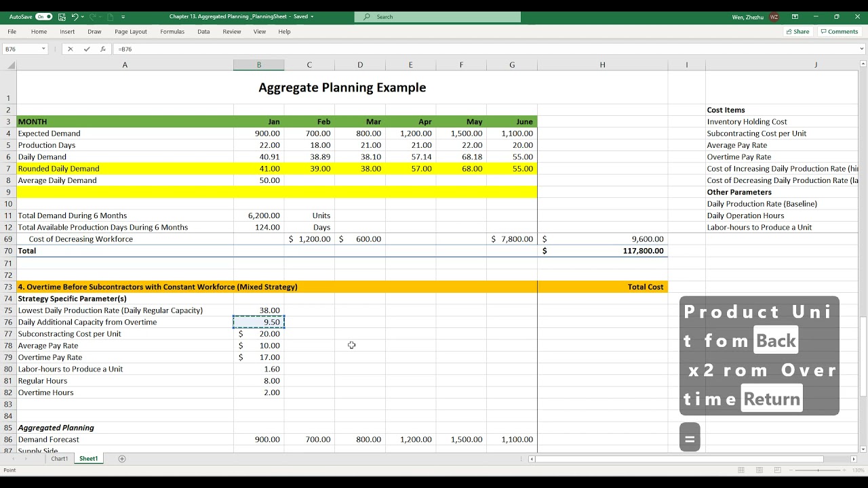Click the Cancel (X) formula icon
Viewport: 868px width, 488px height.
[70, 49]
